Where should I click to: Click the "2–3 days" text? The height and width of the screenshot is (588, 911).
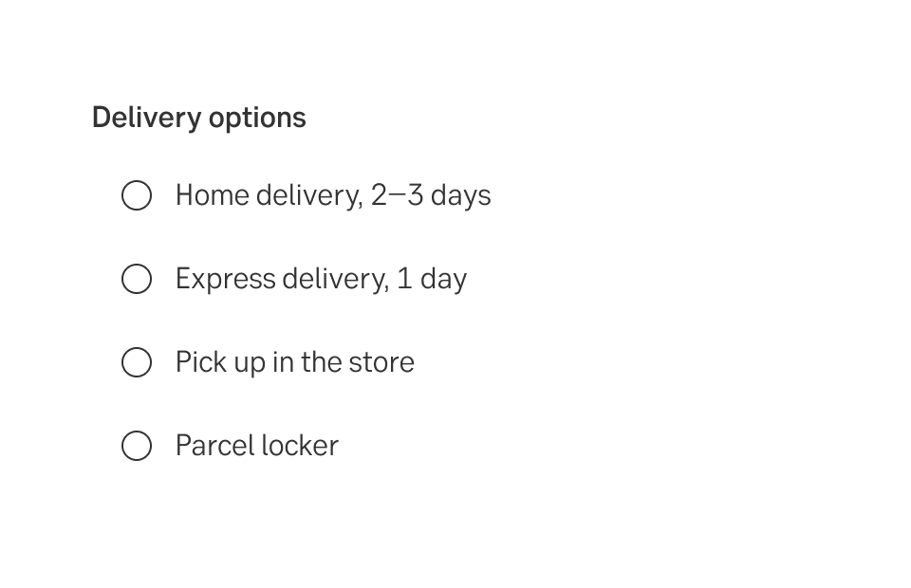[431, 195]
